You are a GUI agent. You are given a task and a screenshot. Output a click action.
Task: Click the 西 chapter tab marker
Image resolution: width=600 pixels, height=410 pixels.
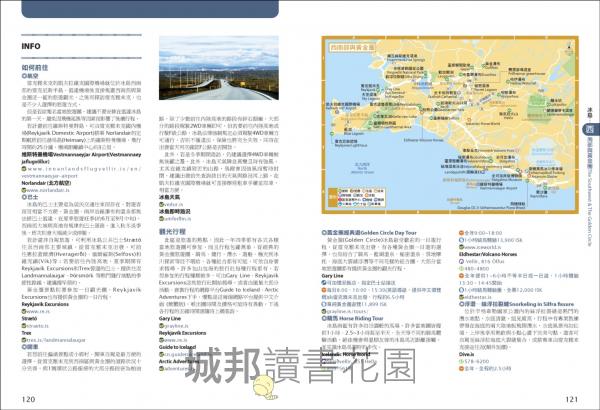(x=590, y=129)
